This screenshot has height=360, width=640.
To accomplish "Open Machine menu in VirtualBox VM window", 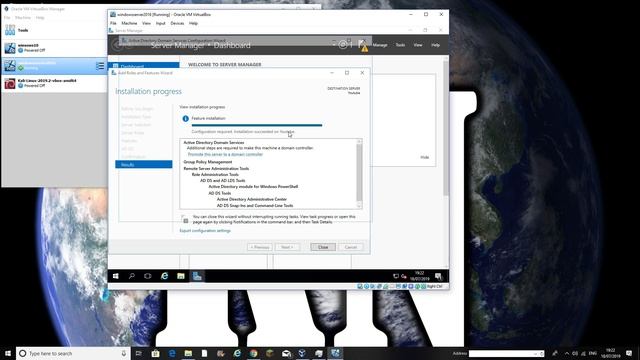I will [x=129, y=23].
